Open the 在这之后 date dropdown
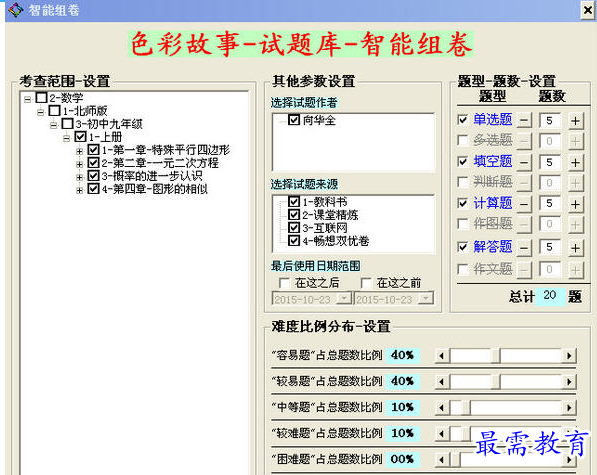This screenshot has width=597, height=475. point(345,298)
